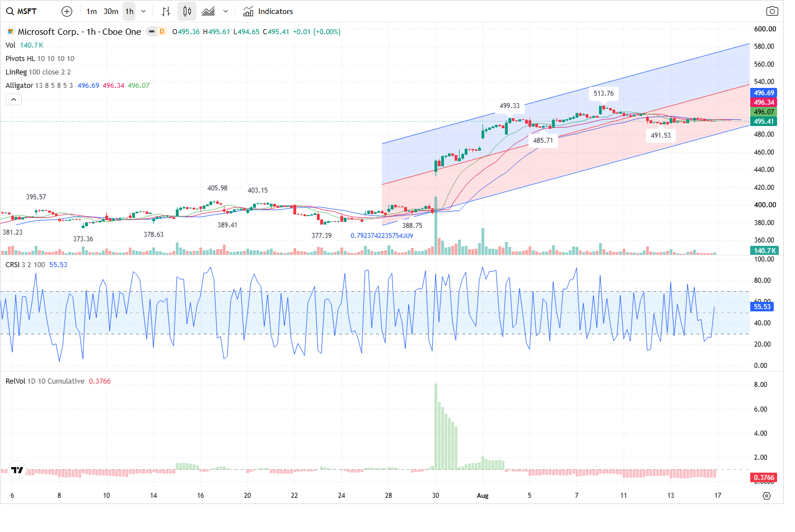Click the 378.63 pivot low label
The width and height of the screenshot is (795, 532).
tap(153, 235)
